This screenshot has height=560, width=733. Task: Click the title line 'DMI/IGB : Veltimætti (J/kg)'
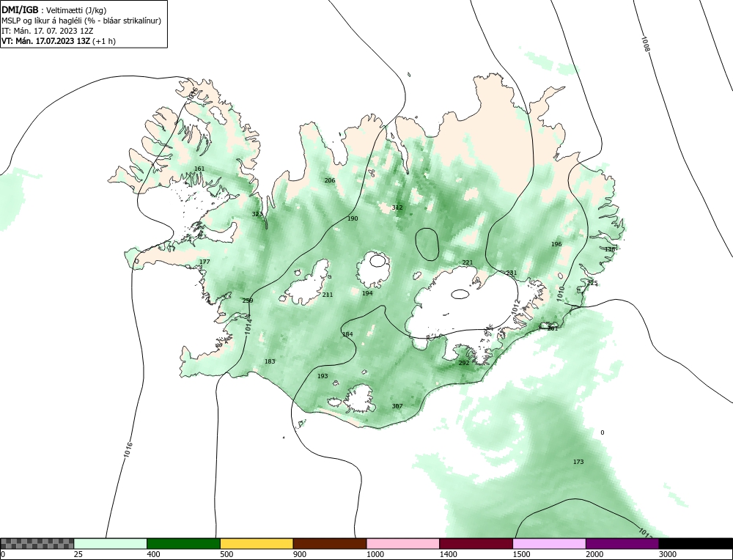(54, 10)
